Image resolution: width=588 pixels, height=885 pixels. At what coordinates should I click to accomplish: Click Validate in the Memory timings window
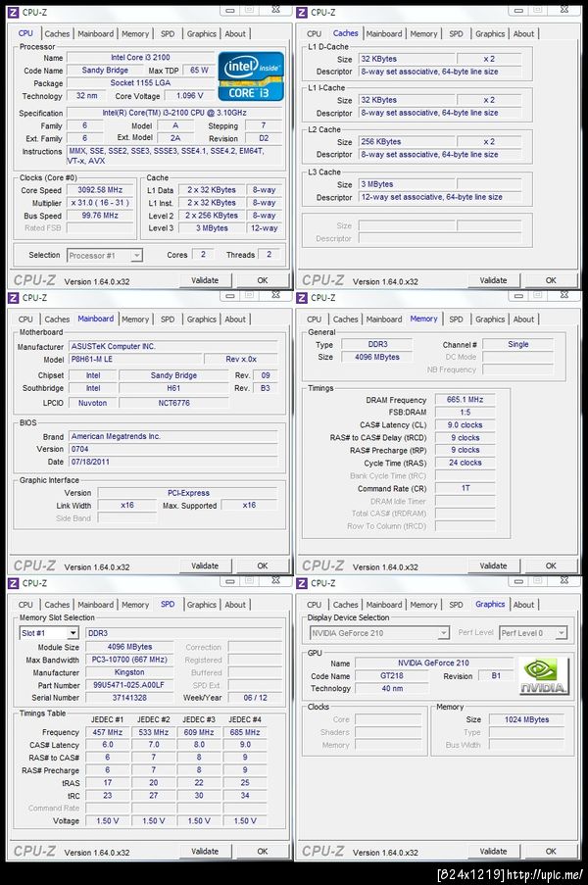[x=493, y=566]
